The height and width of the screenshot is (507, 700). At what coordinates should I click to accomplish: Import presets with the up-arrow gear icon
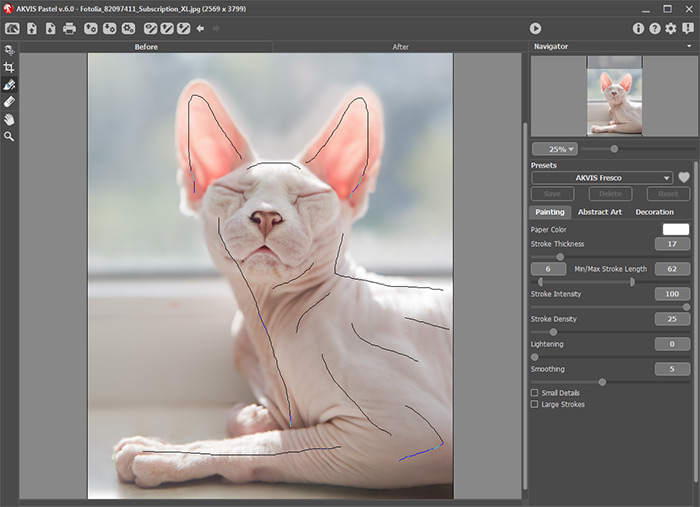(x=91, y=29)
